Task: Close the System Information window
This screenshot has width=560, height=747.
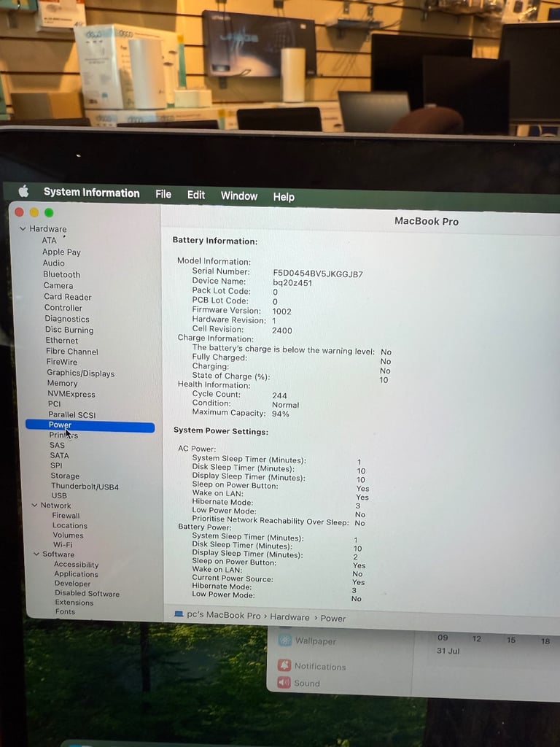Action: click(20, 212)
